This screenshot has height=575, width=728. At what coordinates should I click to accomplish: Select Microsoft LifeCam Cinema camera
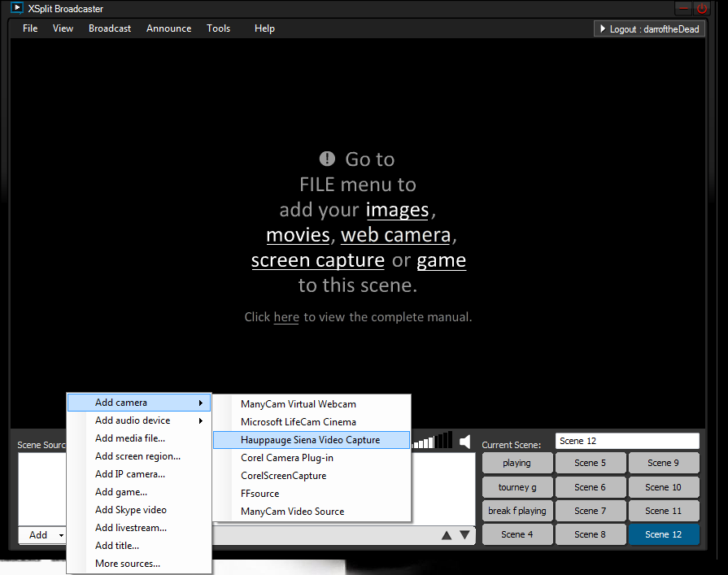pos(312,422)
